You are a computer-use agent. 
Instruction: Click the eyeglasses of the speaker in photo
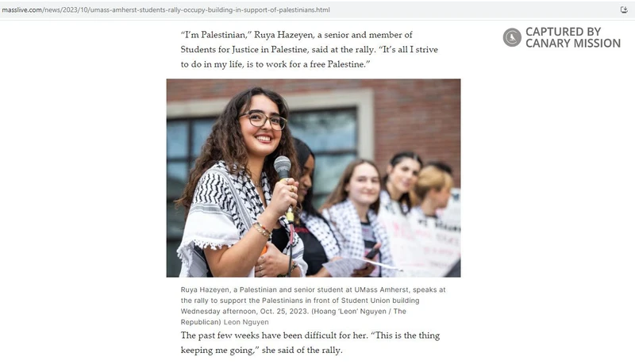(264, 120)
